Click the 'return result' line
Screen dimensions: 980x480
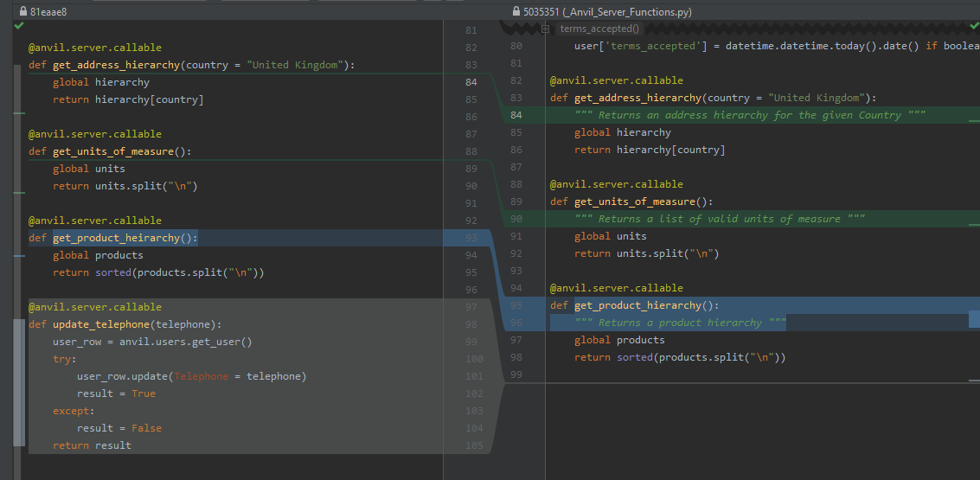[x=92, y=445]
